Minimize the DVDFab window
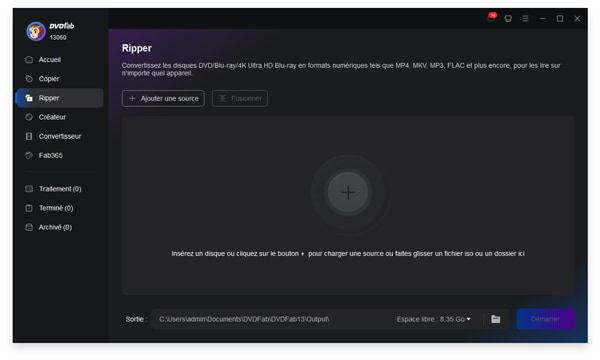Image resolution: width=600 pixels, height=360 pixels. pyautogui.click(x=543, y=18)
